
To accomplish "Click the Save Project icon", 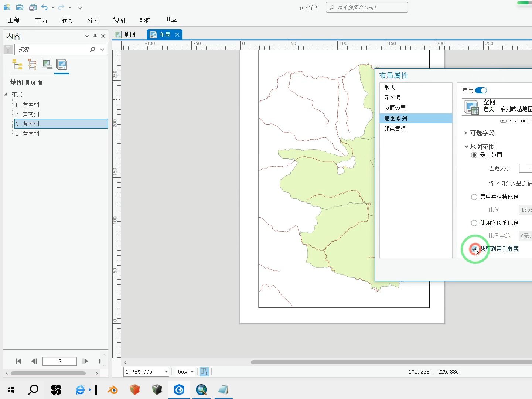I will [33, 7].
